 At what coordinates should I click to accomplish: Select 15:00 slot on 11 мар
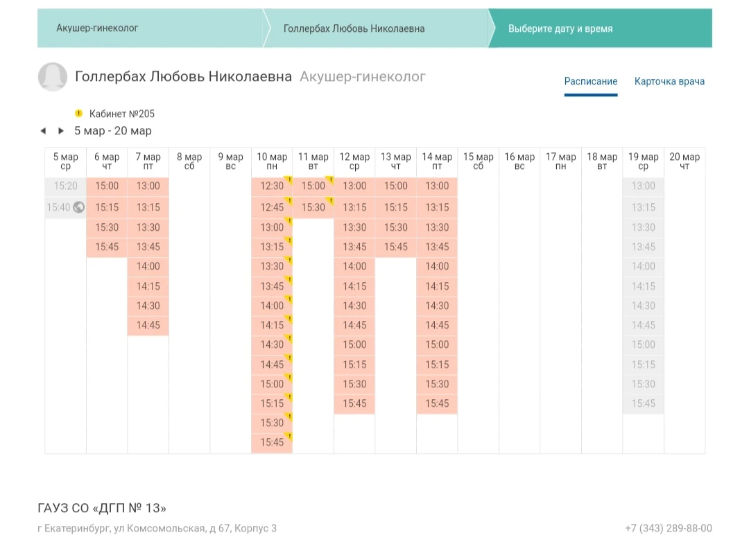(313, 186)
